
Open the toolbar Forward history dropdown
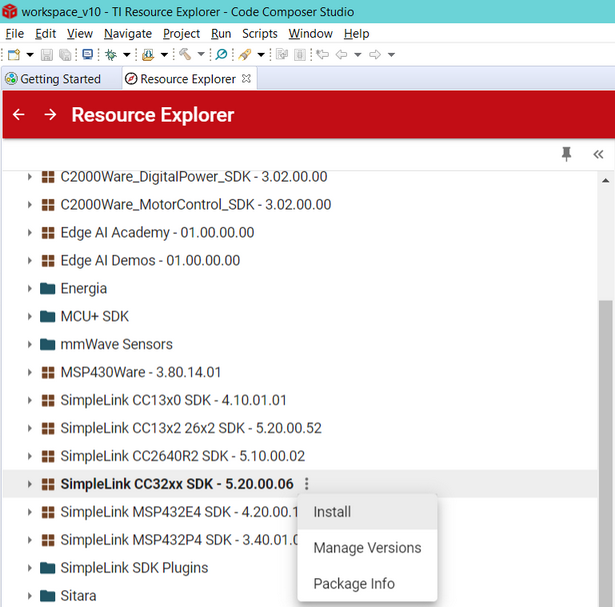[x=391, y=55]
